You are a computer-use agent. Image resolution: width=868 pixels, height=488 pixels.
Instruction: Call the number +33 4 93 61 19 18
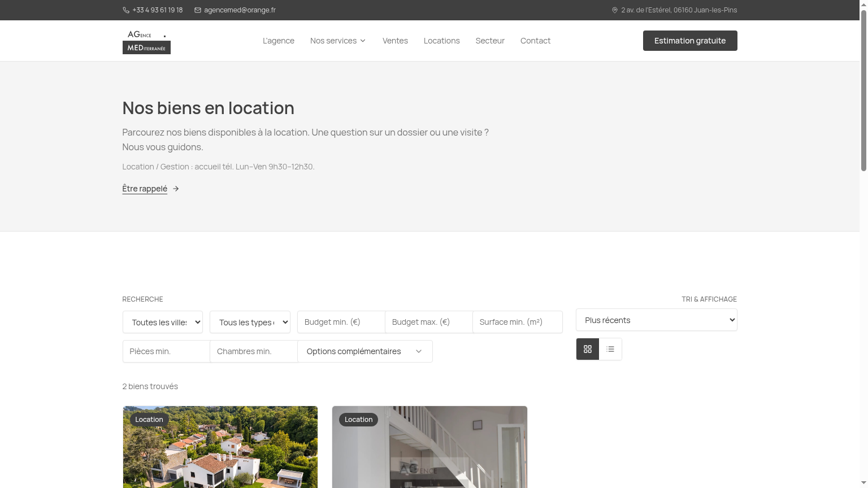[x=157, y=10]
